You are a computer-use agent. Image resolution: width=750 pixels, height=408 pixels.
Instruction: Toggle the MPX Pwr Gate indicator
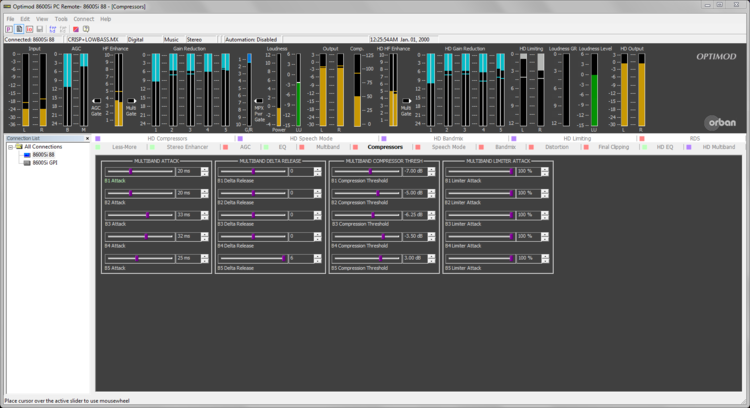point(258,102)
